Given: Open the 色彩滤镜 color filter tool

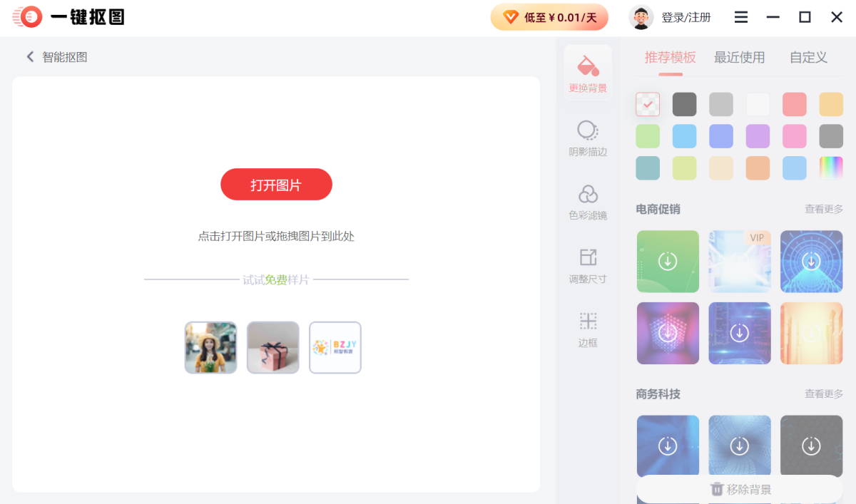Looking at the screenshot, I should coord(588,201).
